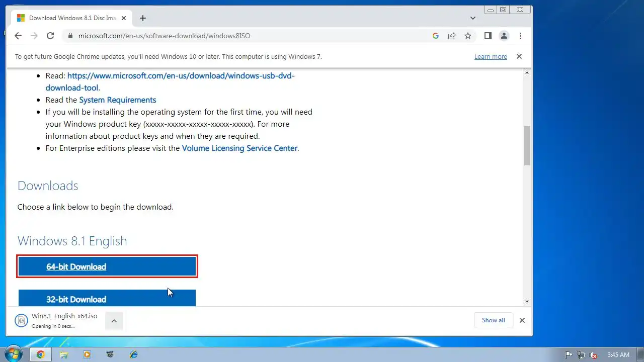The height and width of the screenshot is (362, 644).
Task: Click the vertical scrollbar thumb
Action: tap(527, 146)
